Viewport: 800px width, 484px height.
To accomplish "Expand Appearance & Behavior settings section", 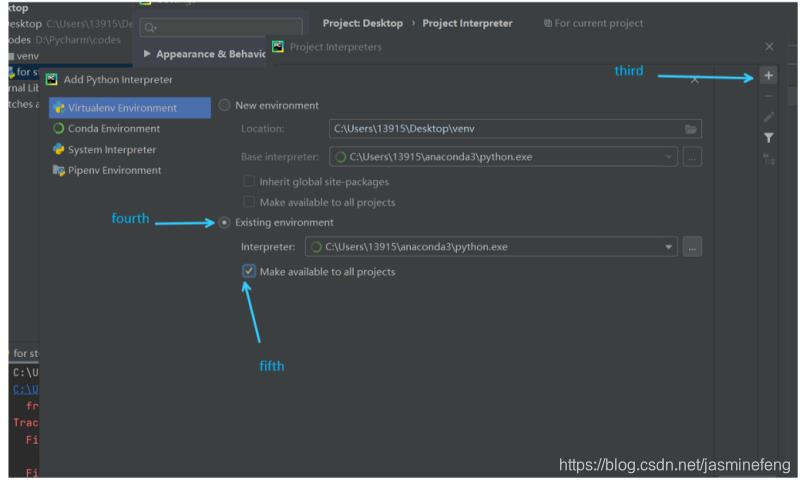I will coord(147,54).
